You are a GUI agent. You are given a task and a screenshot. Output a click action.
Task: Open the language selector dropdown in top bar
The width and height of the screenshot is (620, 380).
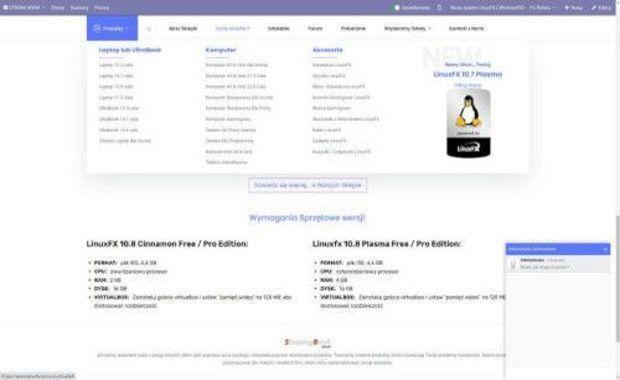pyautogui.click(x=542, y=8)
